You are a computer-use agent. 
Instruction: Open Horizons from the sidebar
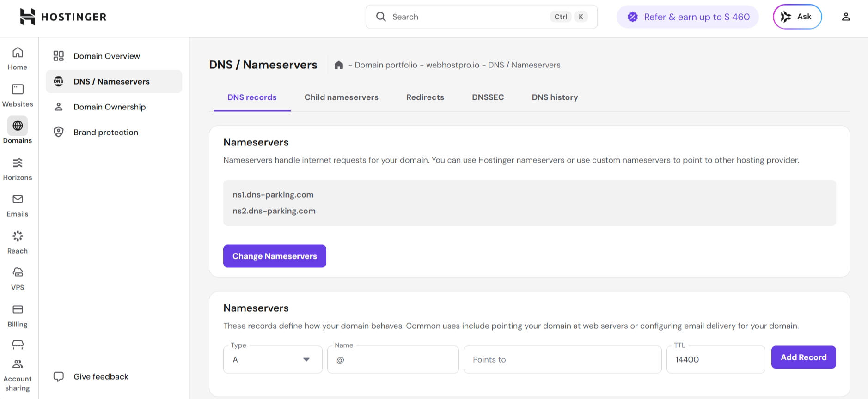pos(18,169)
